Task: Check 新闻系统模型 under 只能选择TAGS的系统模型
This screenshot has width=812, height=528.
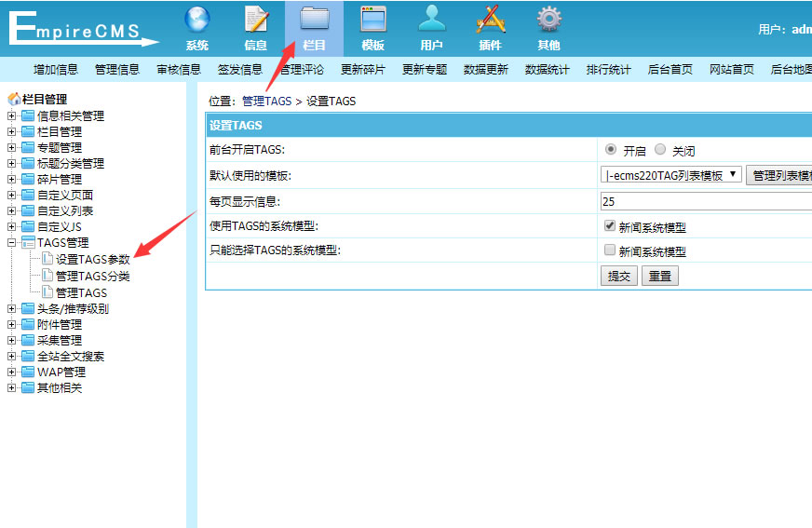Action: 610,250
